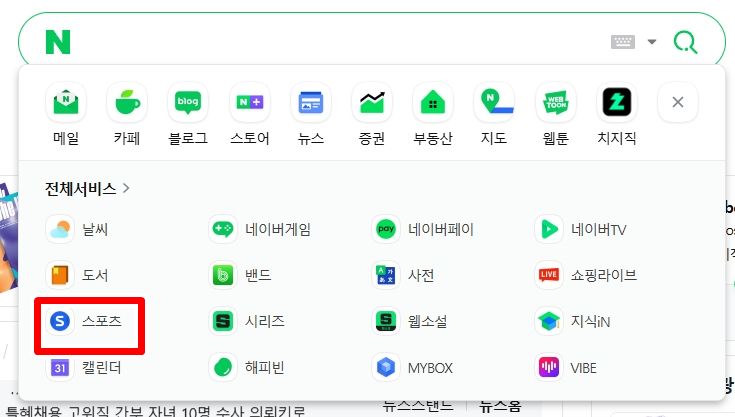Close the services panel with the X button
Image resolution: width=735 pixels, height=417 pixels.
pyautogui.click(x=678, y=102)
